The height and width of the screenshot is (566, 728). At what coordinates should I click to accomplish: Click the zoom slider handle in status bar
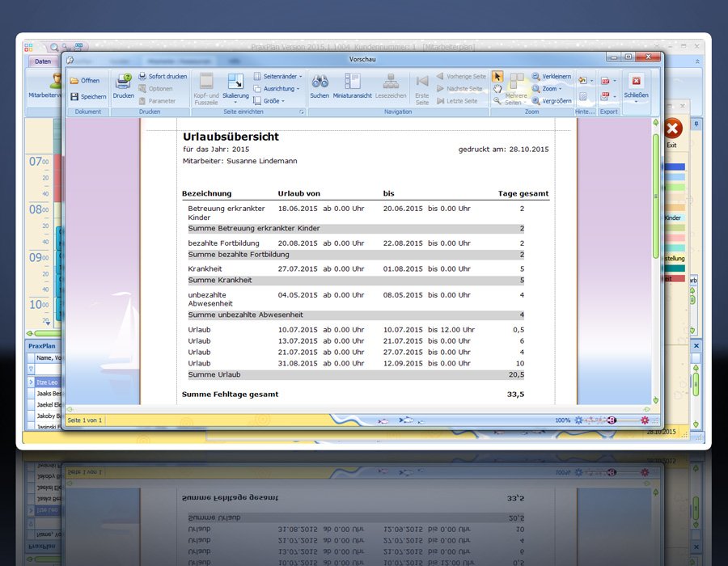(612, 420)
